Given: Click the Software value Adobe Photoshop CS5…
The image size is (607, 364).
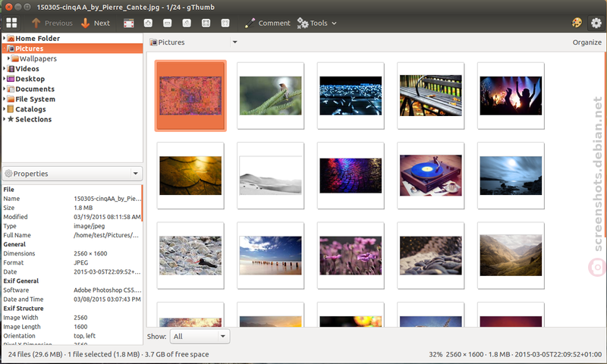Looking at the screenshot, I should pyautogui.click(x=108, y=290).
